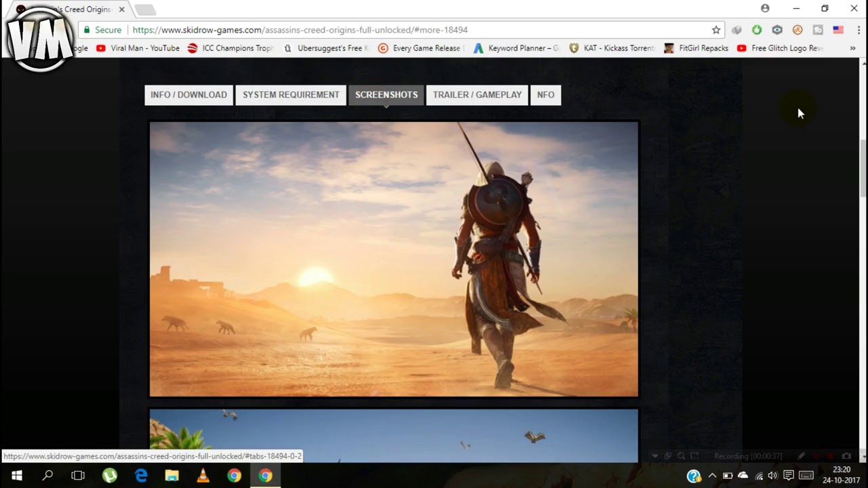Select the SCREENSHOTS tab
The height and width of the screenshot is (488, 868).
pyautogui.click(x=387, y=95)
